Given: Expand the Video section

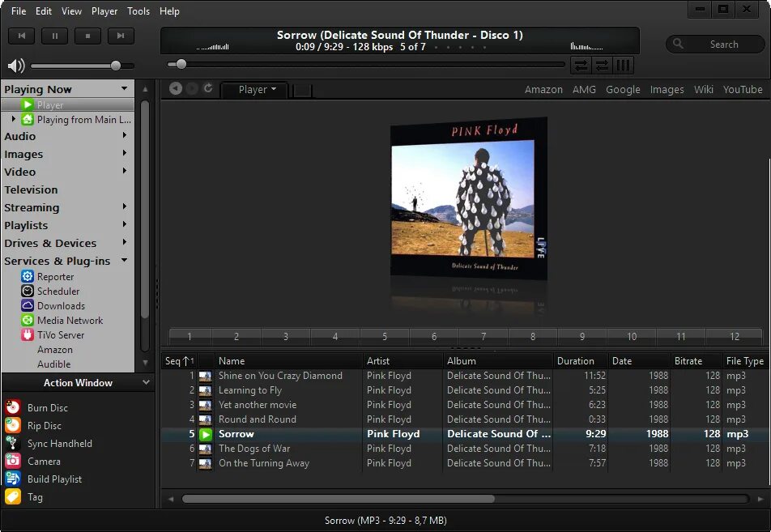Looking at the screenshot, I should click(x=125, y=171).
